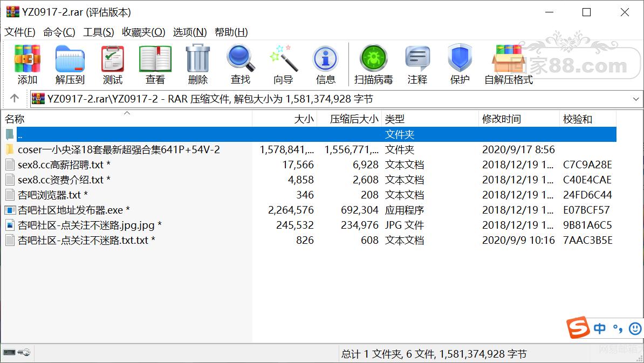
Task: Click the 自解压格式 (SFX) toolbar icon
Action: [x=509, y=65]
